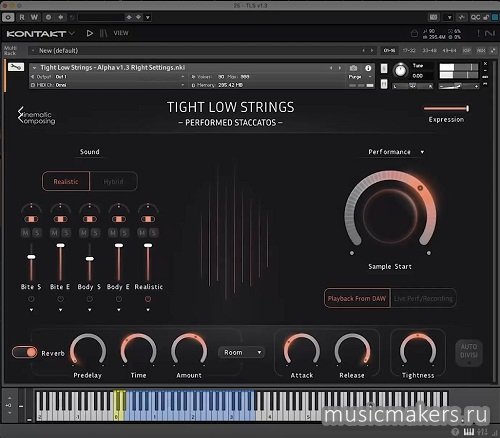Show the instrument info panel

pos(368,68)
